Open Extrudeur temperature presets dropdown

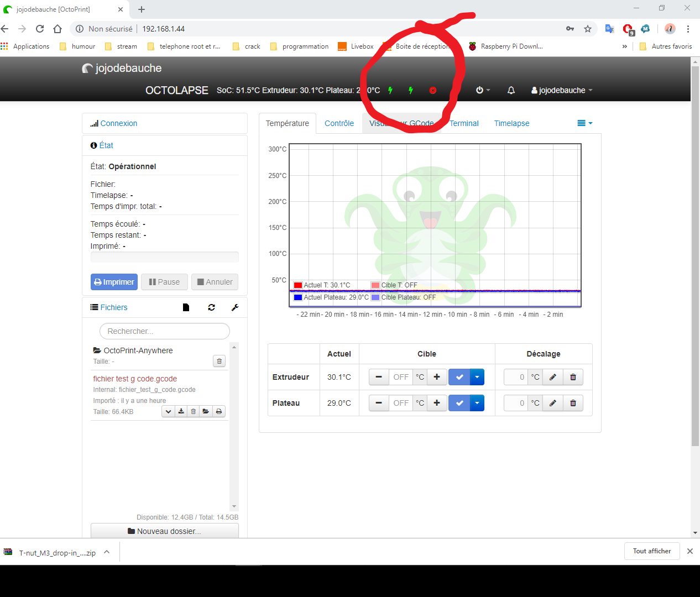pos(477,377)
